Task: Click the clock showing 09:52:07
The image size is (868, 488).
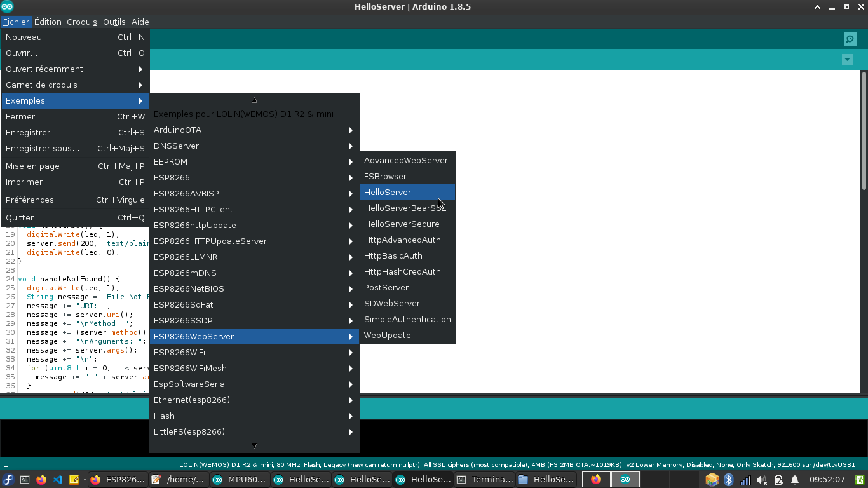Action: pos(827,480)
